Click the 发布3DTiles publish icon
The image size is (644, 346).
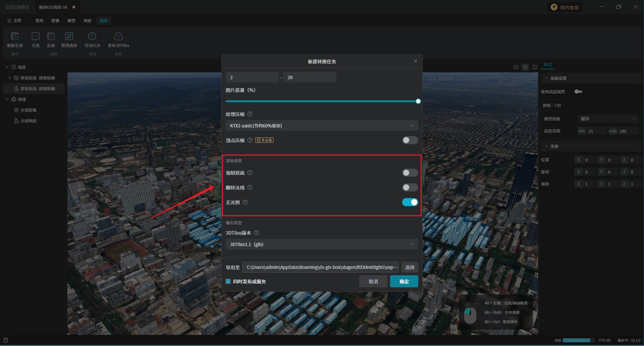[x=118, y=37]
